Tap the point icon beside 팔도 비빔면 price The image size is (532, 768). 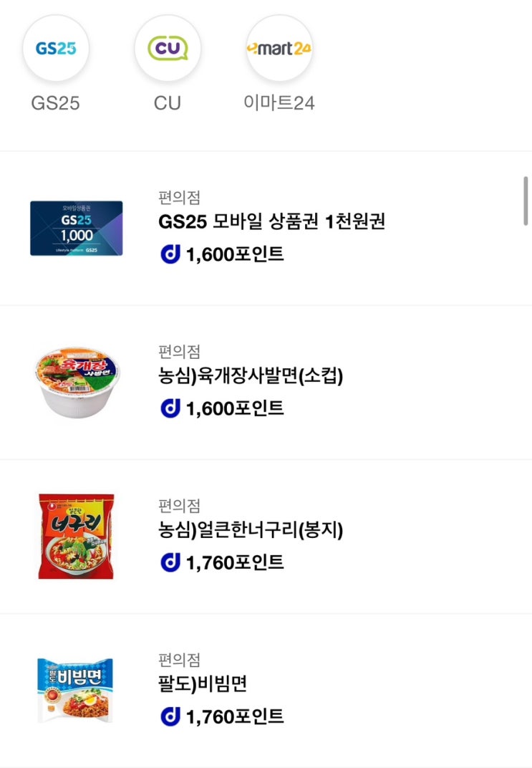[170, 716]
